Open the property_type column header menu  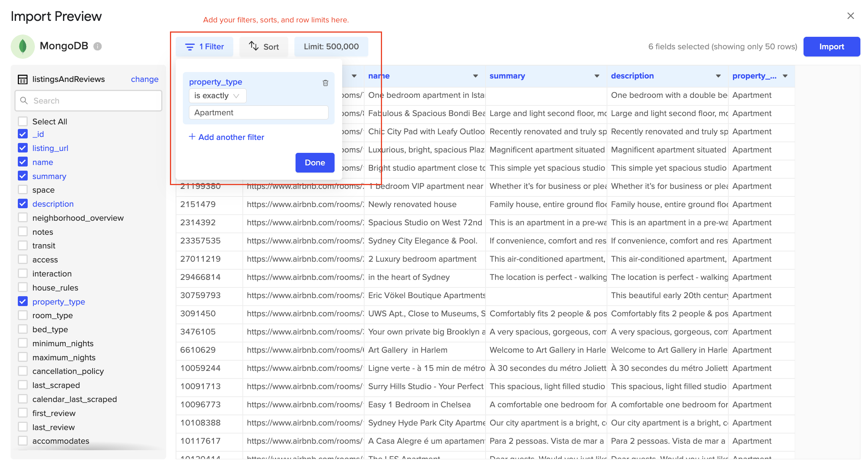(x=785, y=76)
